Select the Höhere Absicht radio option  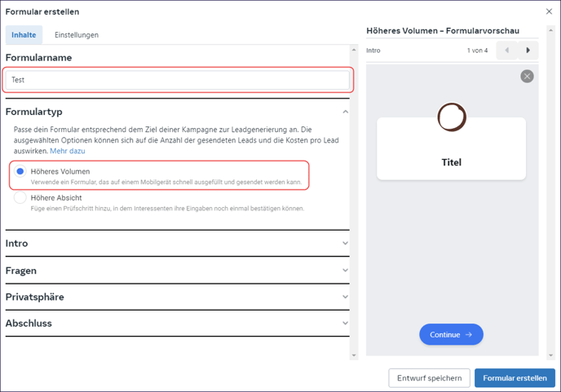(x=20, y=197)
